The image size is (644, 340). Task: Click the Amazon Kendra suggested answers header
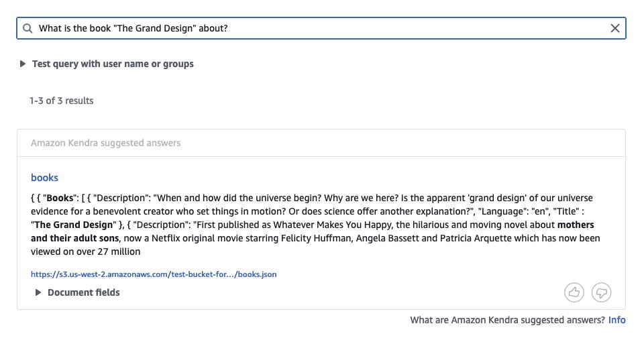point(105,143)
